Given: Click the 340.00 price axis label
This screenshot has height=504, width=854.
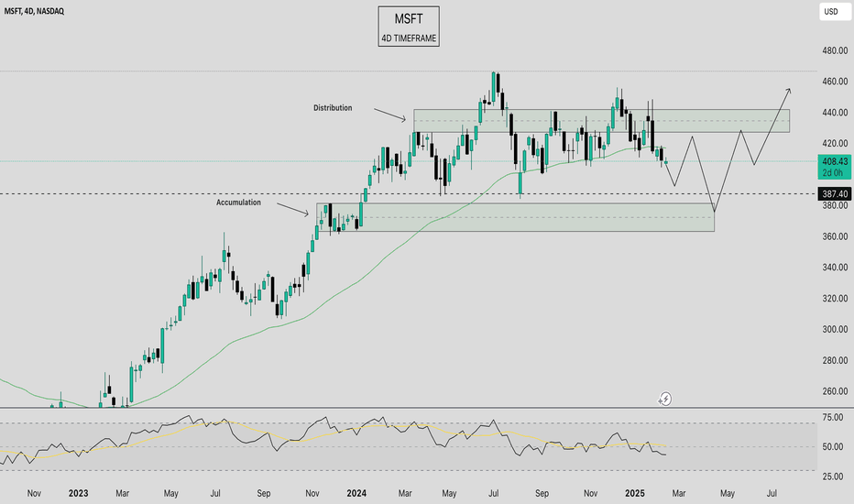Looking at the screenshot, I should 835,268.
